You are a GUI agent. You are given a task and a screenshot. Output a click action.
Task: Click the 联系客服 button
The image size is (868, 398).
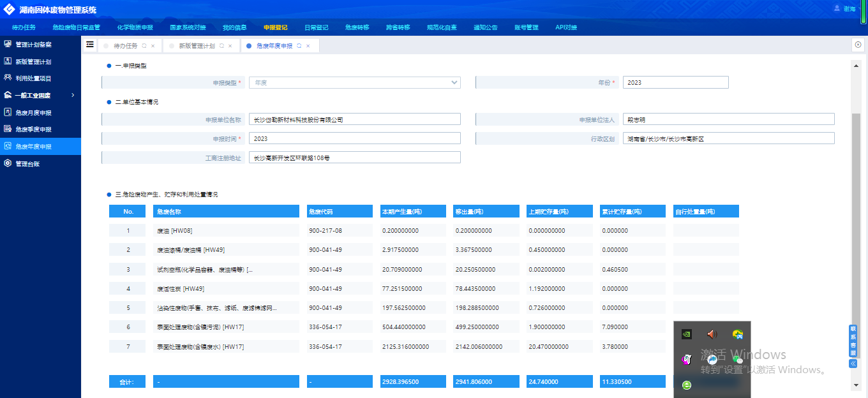pyautogui.click(x=853, y=341)
